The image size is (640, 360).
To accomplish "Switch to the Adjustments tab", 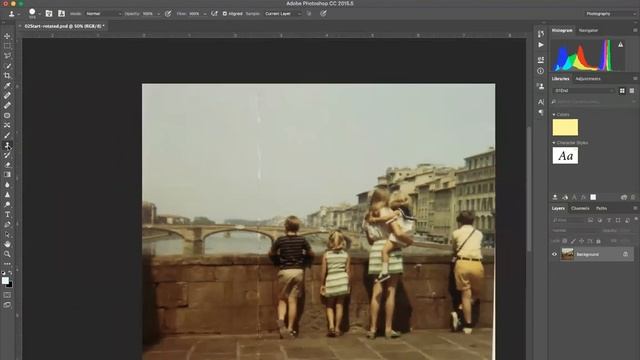I will tap(588, 79).
